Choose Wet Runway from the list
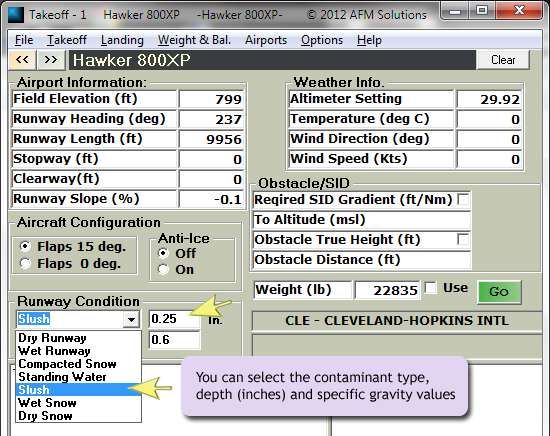 tap(79, 351)
